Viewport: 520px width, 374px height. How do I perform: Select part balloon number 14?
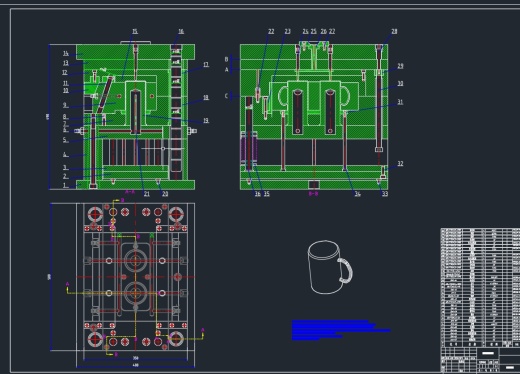(x=66, y=54)
